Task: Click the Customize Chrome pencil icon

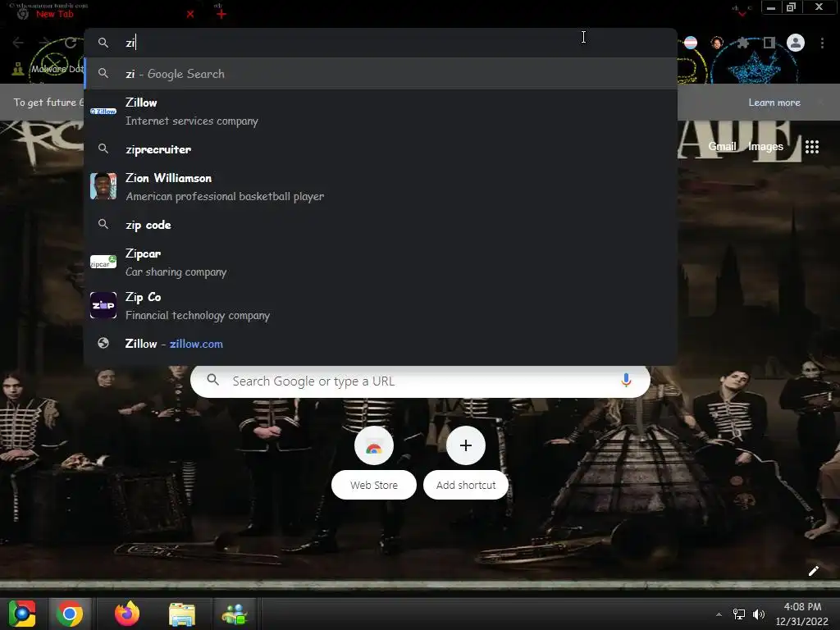Action: click(x=813, y=571)
